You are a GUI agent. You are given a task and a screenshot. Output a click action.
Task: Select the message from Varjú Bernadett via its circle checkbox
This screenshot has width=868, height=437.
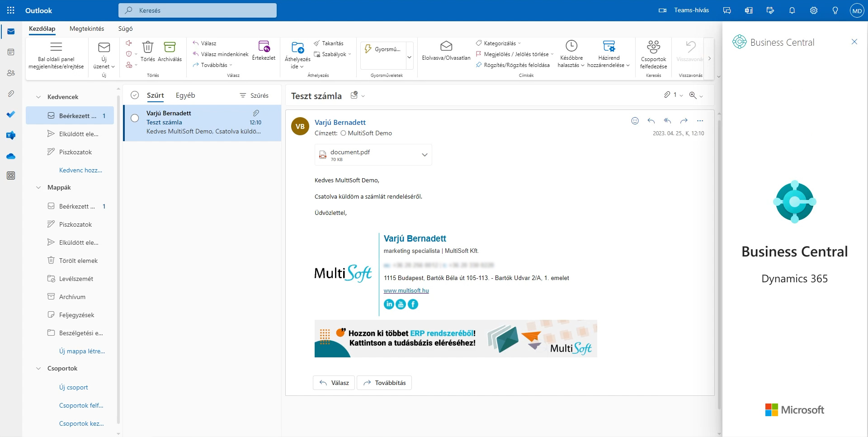tap(135, 118)
